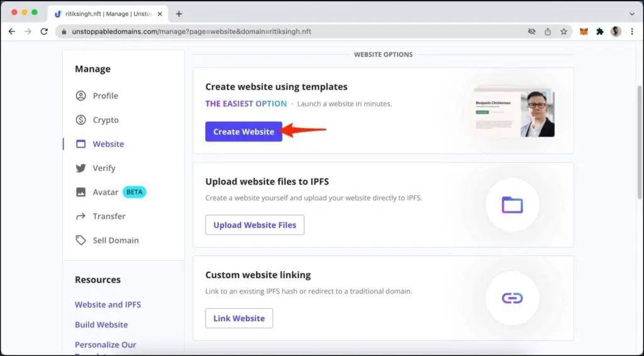
Task: Click the Chrome profile avatar
Action: point(616,31)
